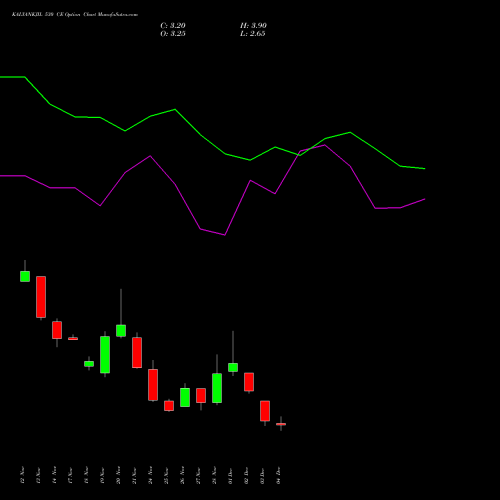Click the thin red candle for 17 Nov
This screenshot has width=500, height=500.
(73, 339)
